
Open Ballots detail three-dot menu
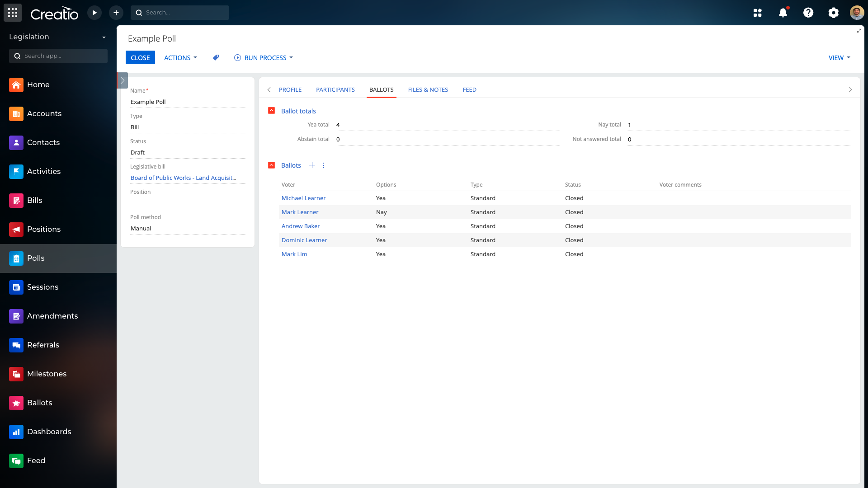point(324,165)
